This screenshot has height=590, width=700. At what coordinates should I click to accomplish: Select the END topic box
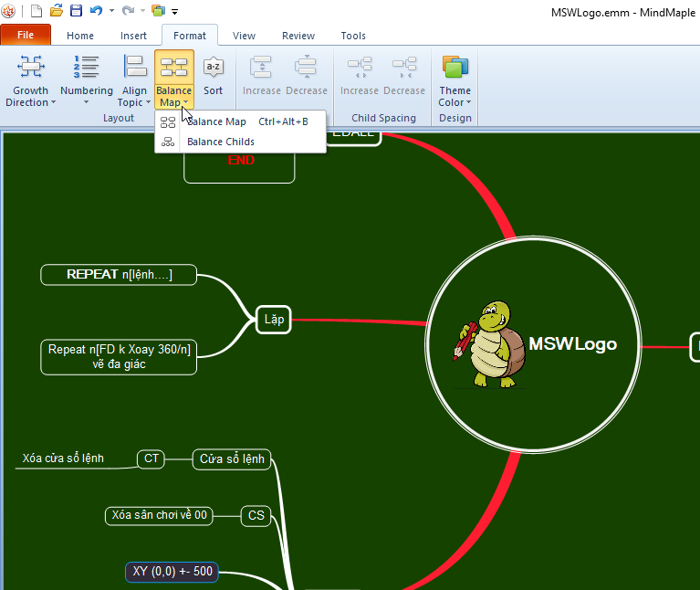pyautogui.click(x=240, y=166)
